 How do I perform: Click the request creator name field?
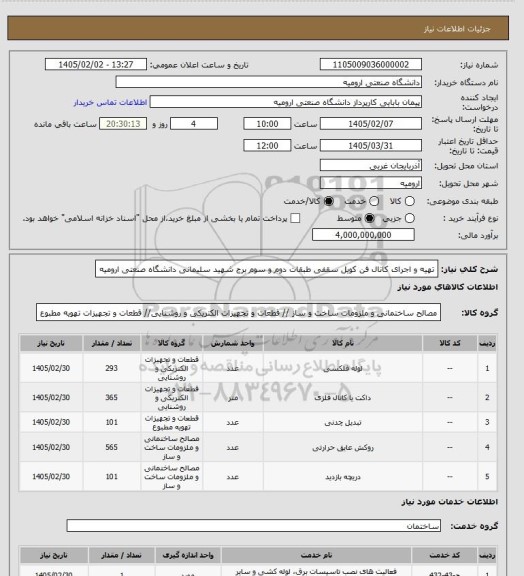[286, 102]
